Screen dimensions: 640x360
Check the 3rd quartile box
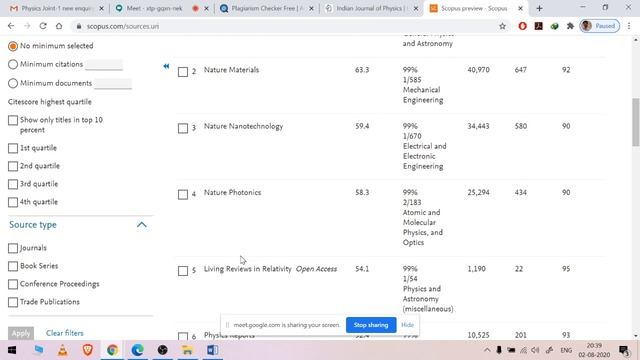pyautogui.click(x=13, y=184)
